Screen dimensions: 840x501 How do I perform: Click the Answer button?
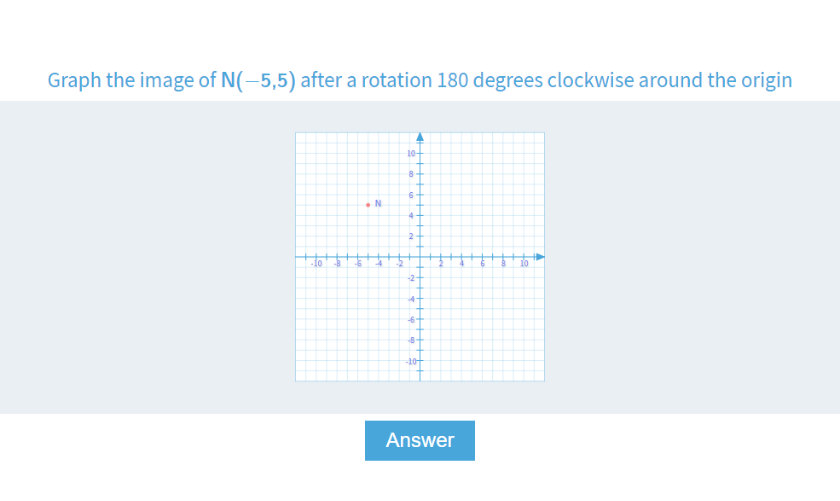pos(419,440)
